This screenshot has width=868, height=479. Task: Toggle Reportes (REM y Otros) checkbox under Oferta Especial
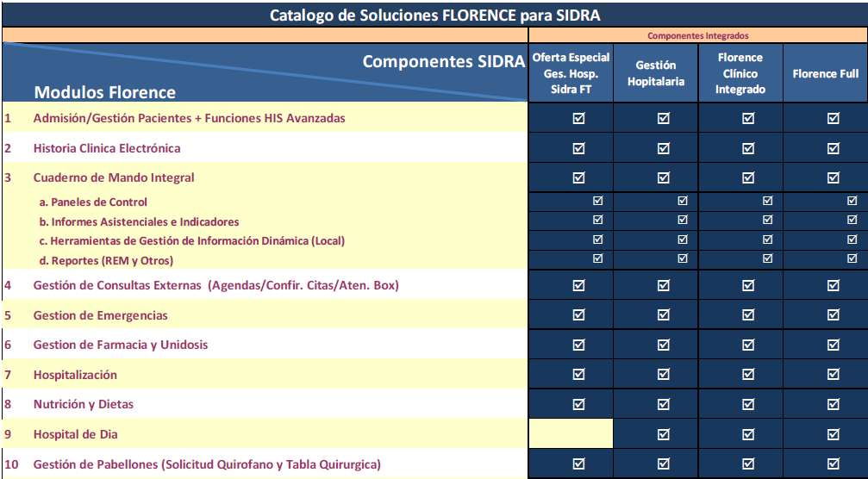point(598,258)
